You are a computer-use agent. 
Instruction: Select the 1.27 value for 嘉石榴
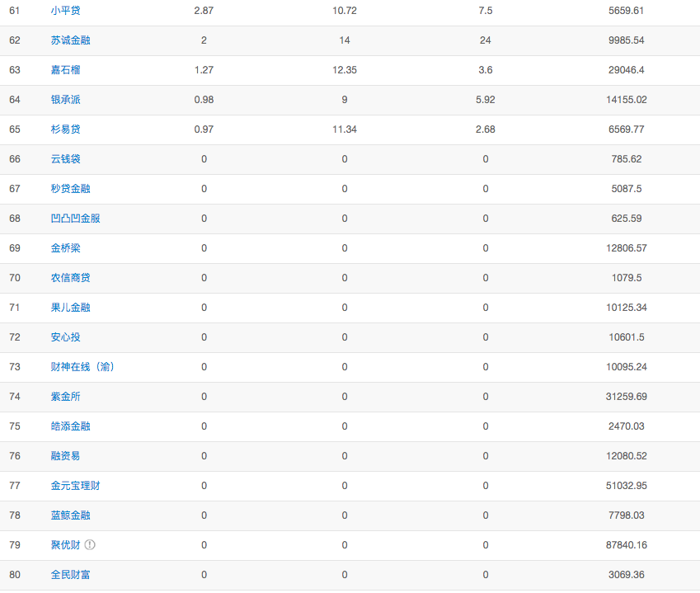tap(204, 70)
